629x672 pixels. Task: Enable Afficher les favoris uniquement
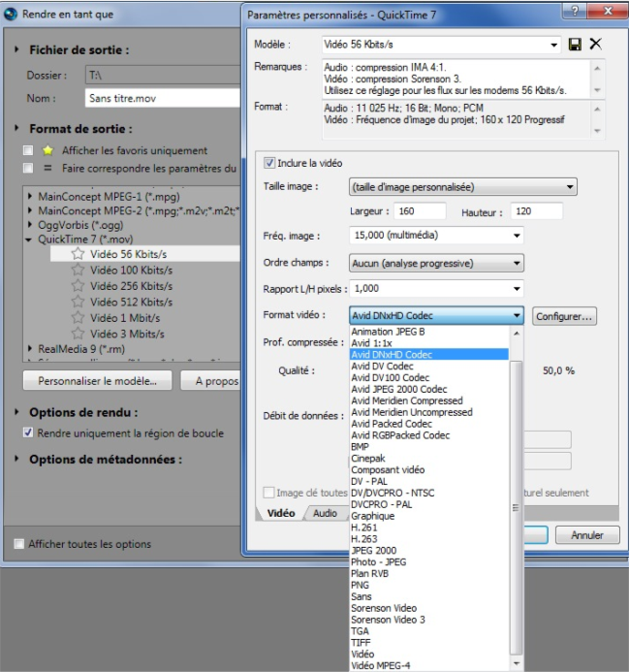pyautogui.click(x=28, y=150)
